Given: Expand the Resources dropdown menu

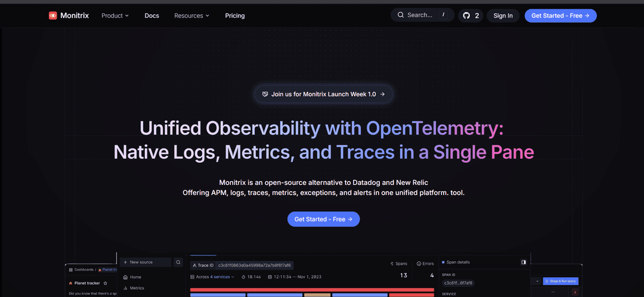Looking at the screenshot, I should coord(192,16).
